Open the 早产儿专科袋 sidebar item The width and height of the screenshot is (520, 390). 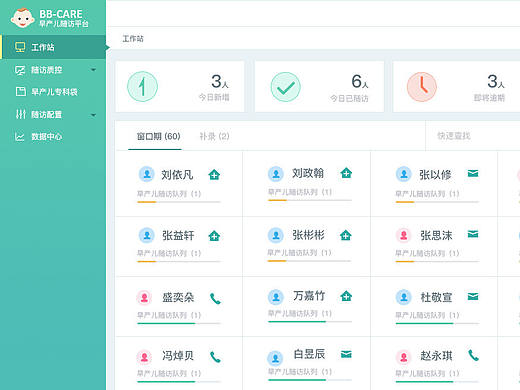(x=53, y=92)
